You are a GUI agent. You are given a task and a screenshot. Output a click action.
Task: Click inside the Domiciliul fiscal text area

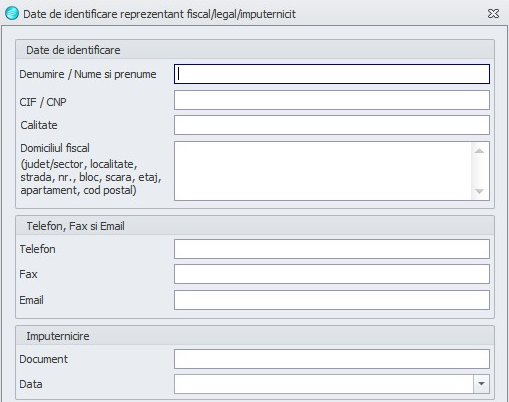pos(323,171)
